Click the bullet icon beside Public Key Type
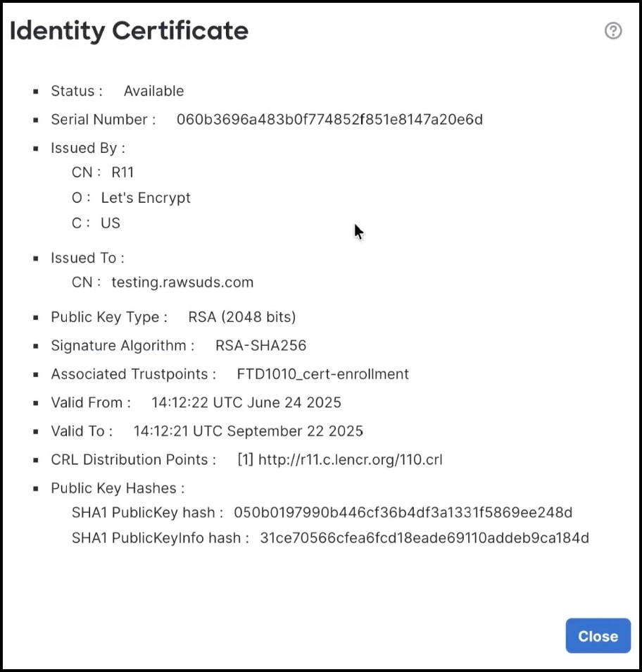Image resolution: width=642 pixels, height=672 pixels. tap(37, 317)
